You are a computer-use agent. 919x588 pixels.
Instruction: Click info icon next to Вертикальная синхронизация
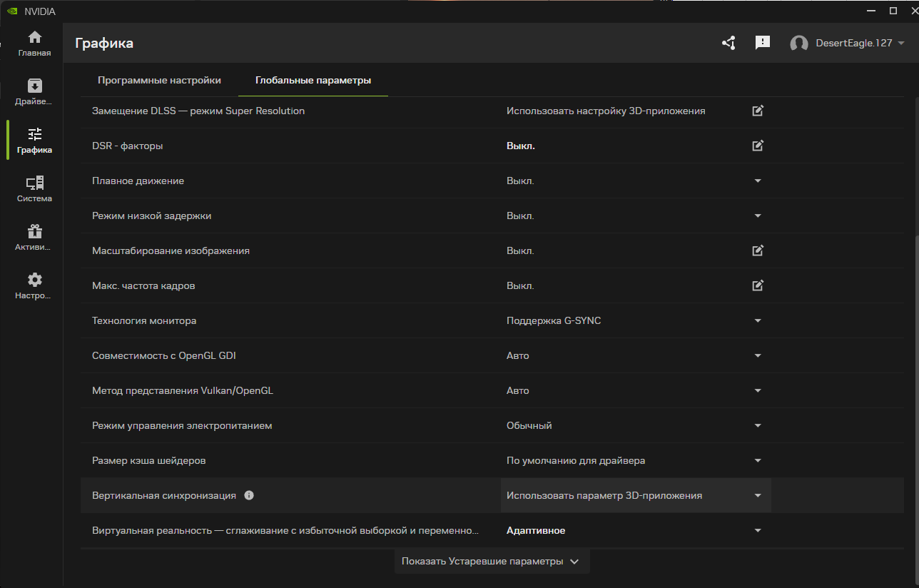coord(249,495)
